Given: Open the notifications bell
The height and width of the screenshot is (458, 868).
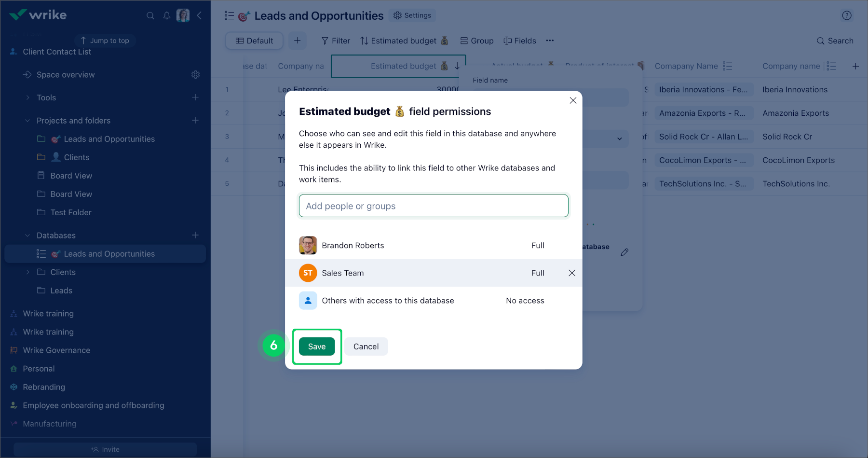Looking at the screenshot, I should coord(167,15).
